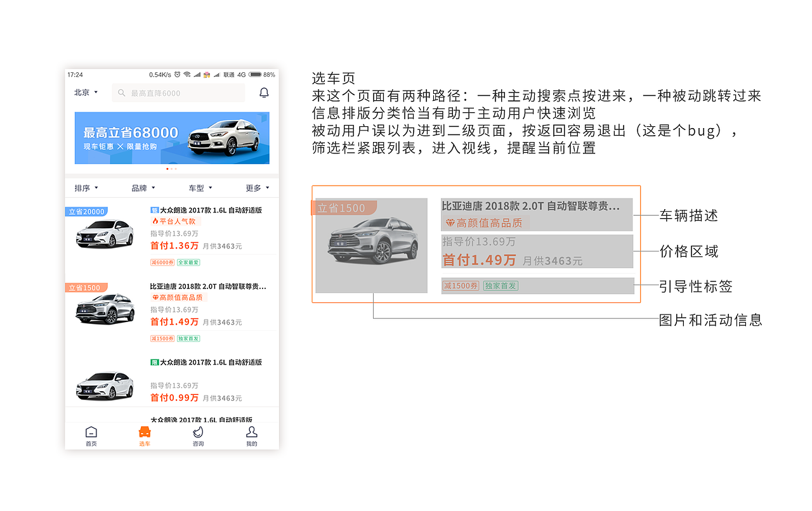
Task: Tap the 最高直降6000 search field
Action: (178, 93)
